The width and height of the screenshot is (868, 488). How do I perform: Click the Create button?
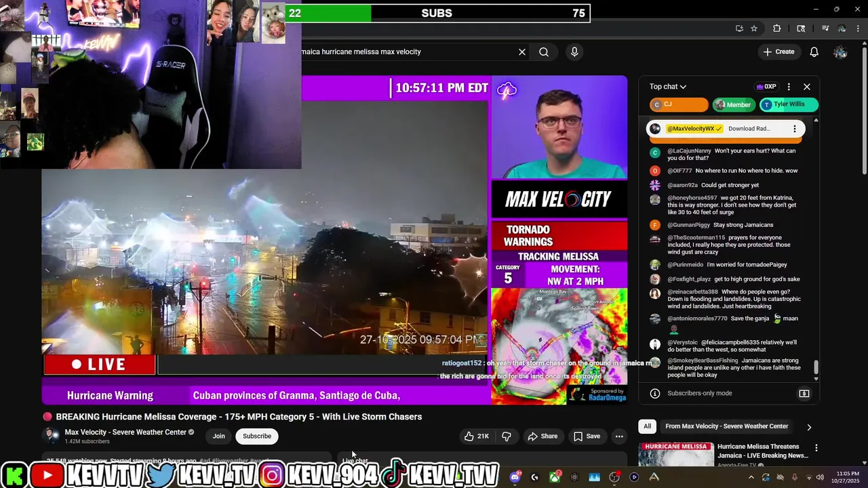778,52
